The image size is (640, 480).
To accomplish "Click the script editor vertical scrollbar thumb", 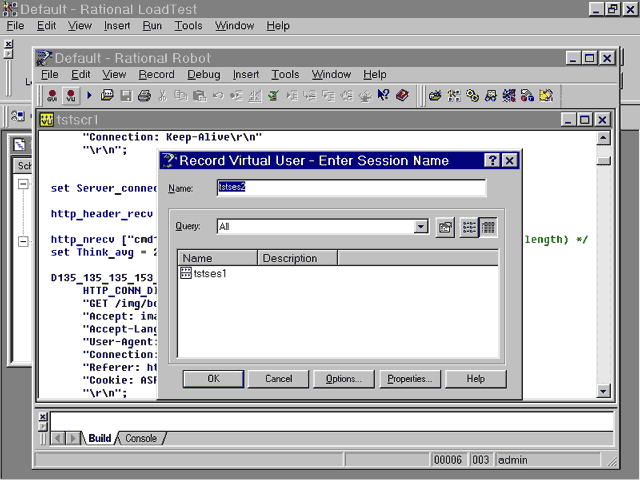I will point(603,160).
